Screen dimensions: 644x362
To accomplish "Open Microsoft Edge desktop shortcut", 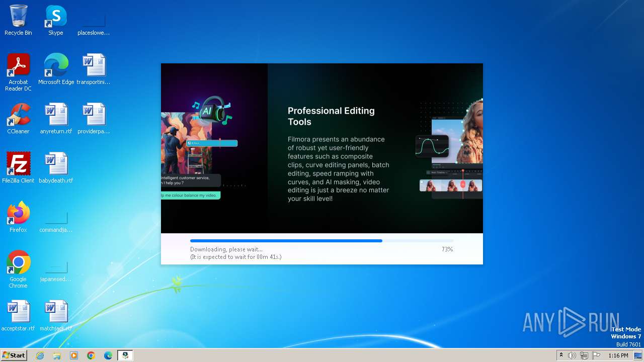I will pos(56,69).
